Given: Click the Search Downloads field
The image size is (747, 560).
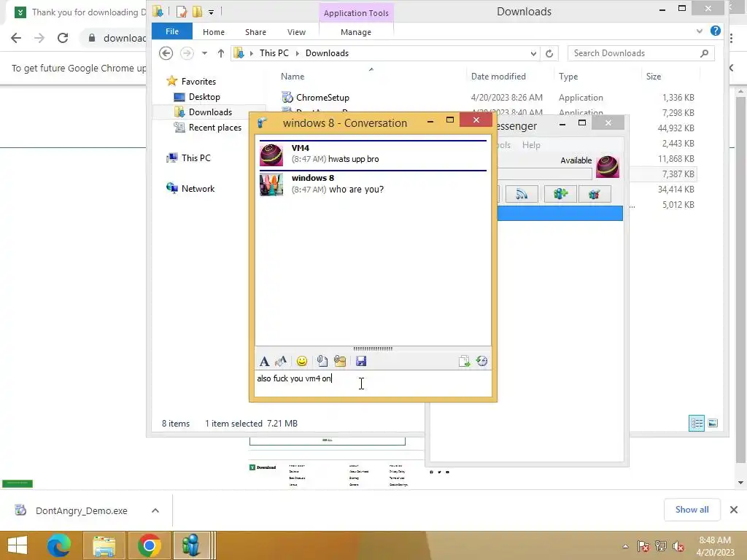Looking at the screenshot, I should pos(640,53).
